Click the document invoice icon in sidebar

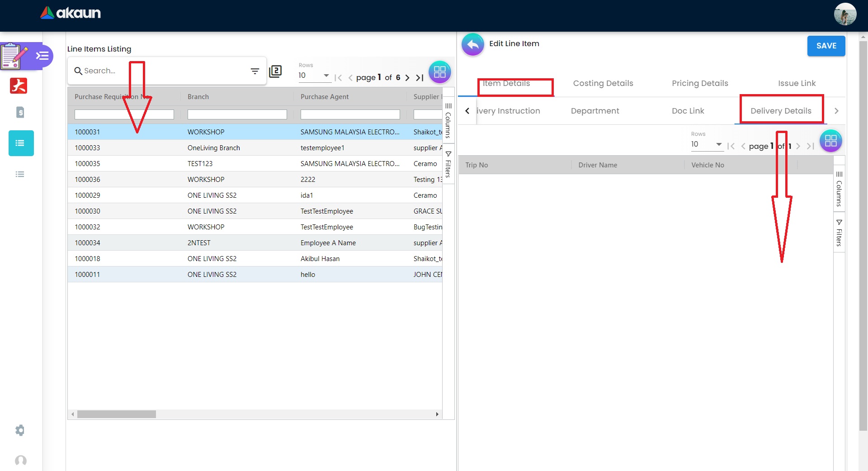20,112
